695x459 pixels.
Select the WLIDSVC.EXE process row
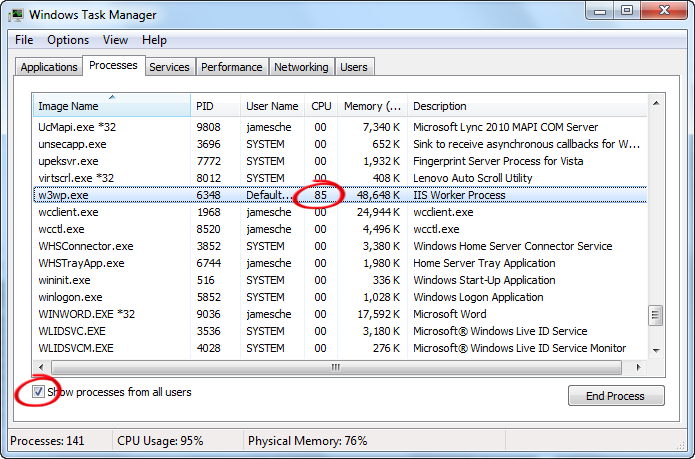pyautogui.click(x=340, y=331)
